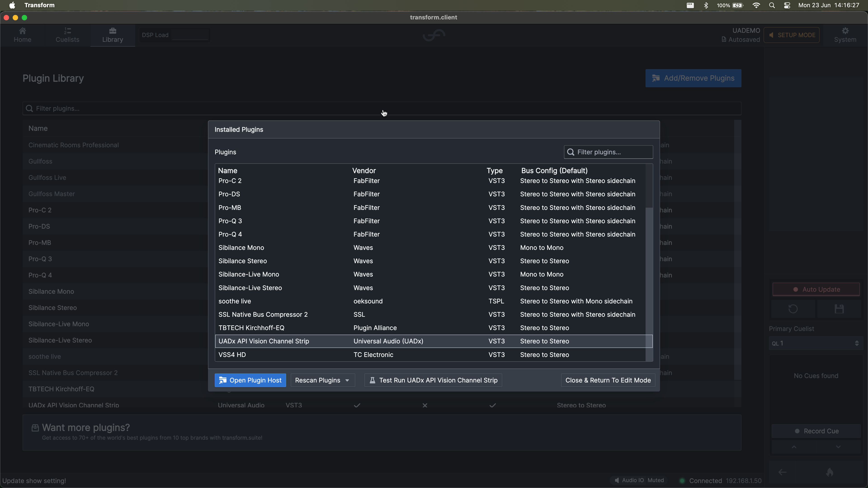Focus the Plugin Library filter field
The height and width of the screenshot is (488, 868).
coord(382,108)
